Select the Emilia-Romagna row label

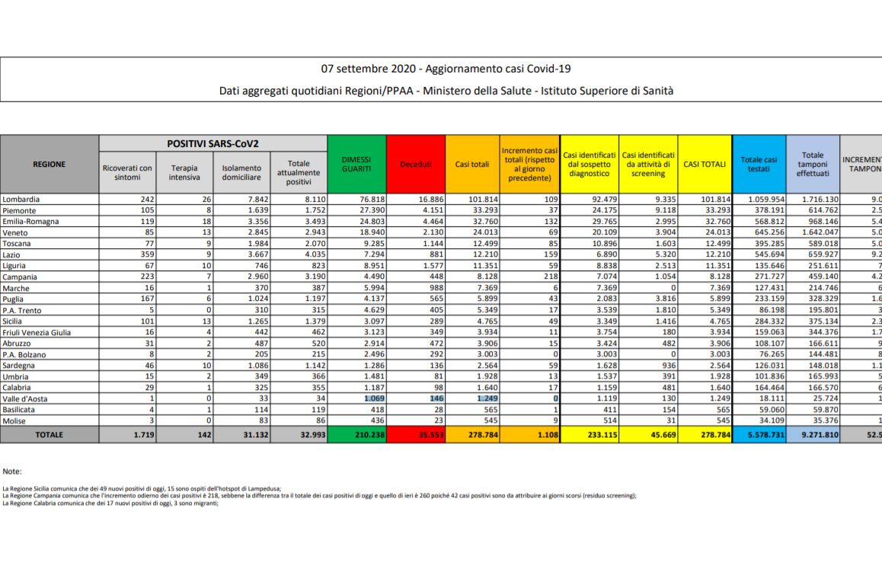(x=30, y=221)
